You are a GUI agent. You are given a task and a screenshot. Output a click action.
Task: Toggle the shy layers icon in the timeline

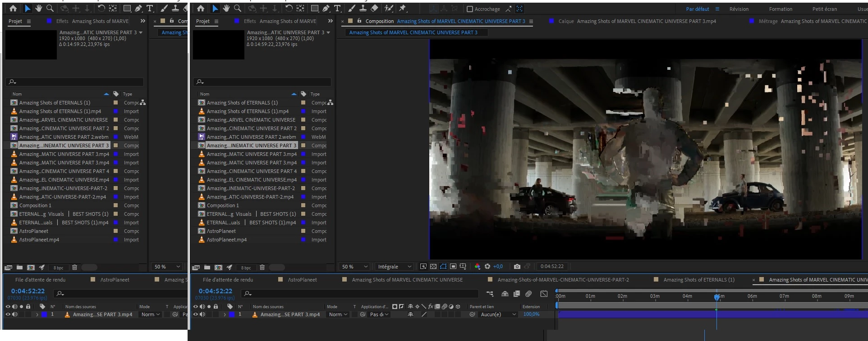click(505, 294)
